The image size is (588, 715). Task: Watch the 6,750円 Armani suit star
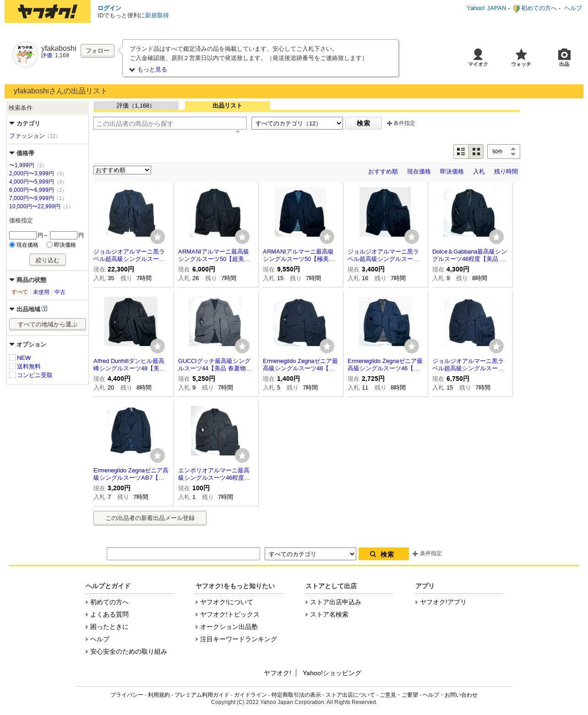496,346
